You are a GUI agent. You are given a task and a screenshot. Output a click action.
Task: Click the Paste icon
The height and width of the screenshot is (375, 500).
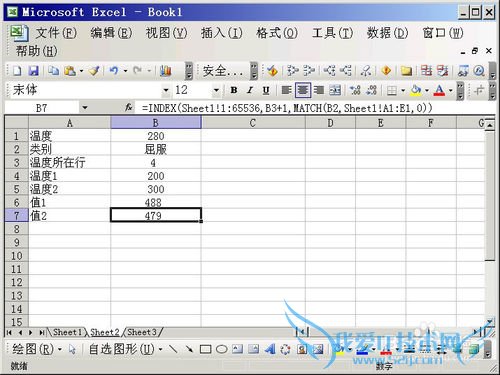click(x=70, y=71)
